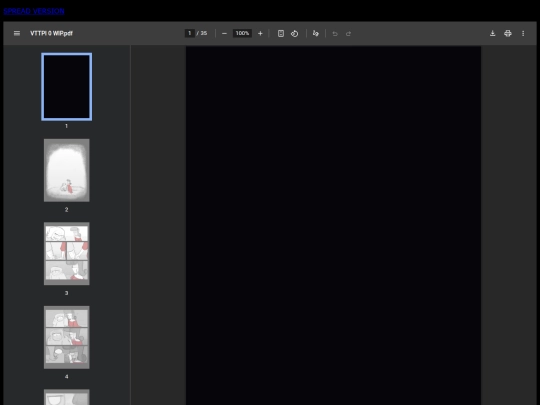The height and width of the screenshot is (405, 540).
Task: Click the redo icon
Action: point(349,33)
